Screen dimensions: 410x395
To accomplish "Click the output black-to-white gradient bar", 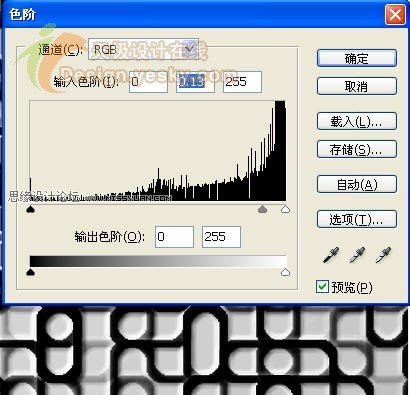I will coord(158,261).
